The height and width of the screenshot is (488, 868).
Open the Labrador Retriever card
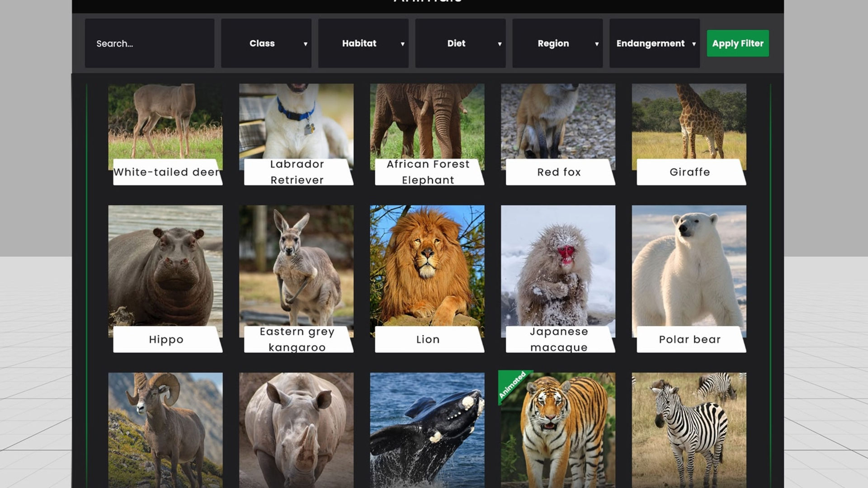[x=297, y=134]
